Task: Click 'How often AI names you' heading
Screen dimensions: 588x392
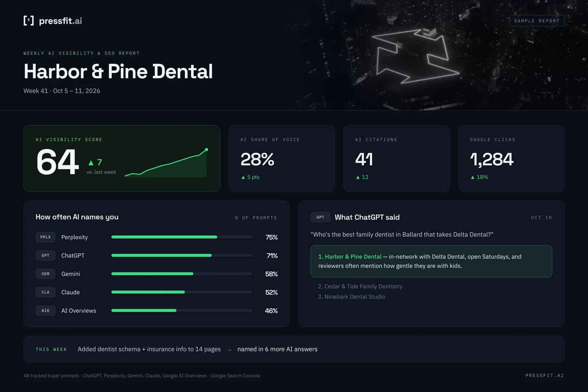Action: point(77,217)
